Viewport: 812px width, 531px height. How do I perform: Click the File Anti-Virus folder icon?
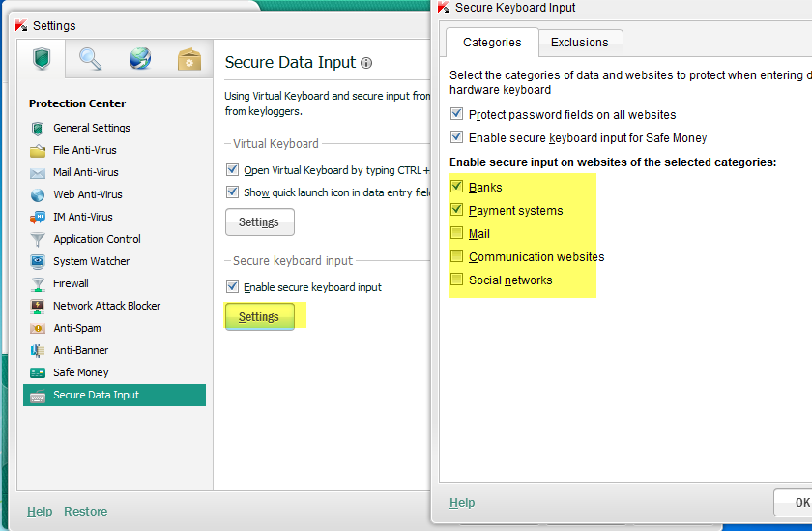coord(38,150)
